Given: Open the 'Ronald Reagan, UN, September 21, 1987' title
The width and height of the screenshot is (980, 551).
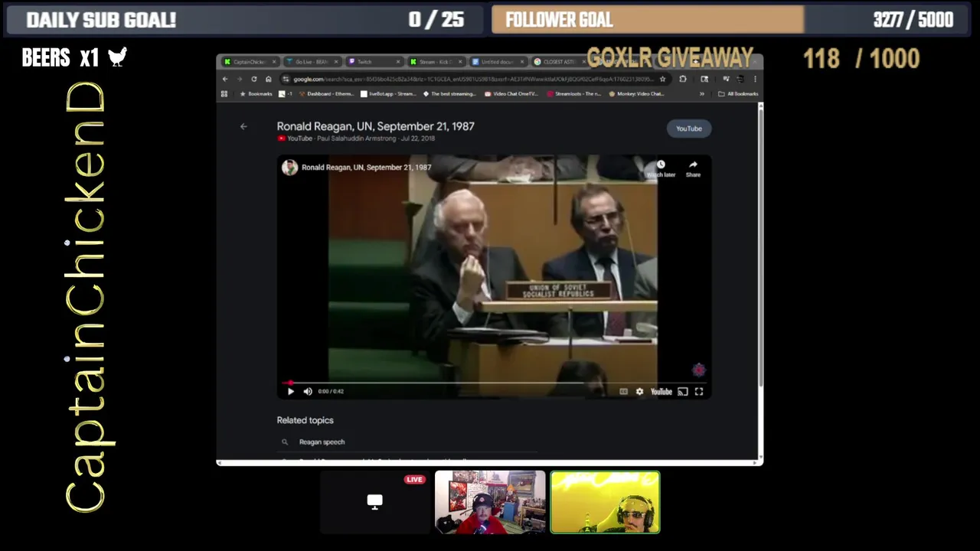Looking at the screenshot, I should (x=375, y=126).
